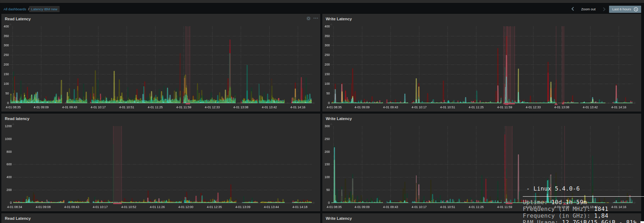Click the second-row lowercase "Read latency" widget title

[17, 119]
